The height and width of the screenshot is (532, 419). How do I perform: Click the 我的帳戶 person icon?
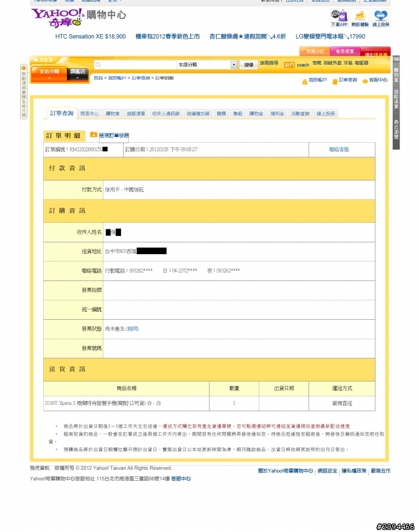pos(304,81)
